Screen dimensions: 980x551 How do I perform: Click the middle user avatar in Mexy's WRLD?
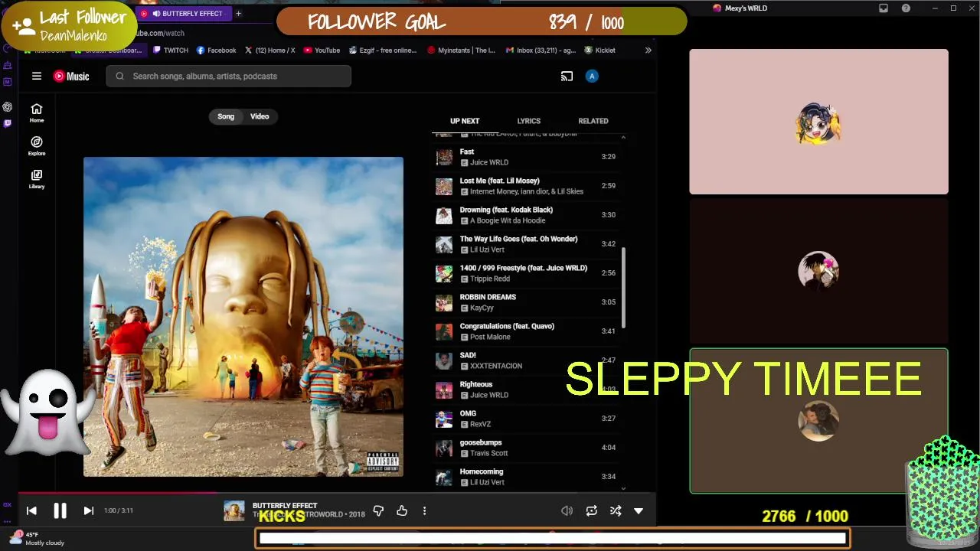[x=818, y=271]
